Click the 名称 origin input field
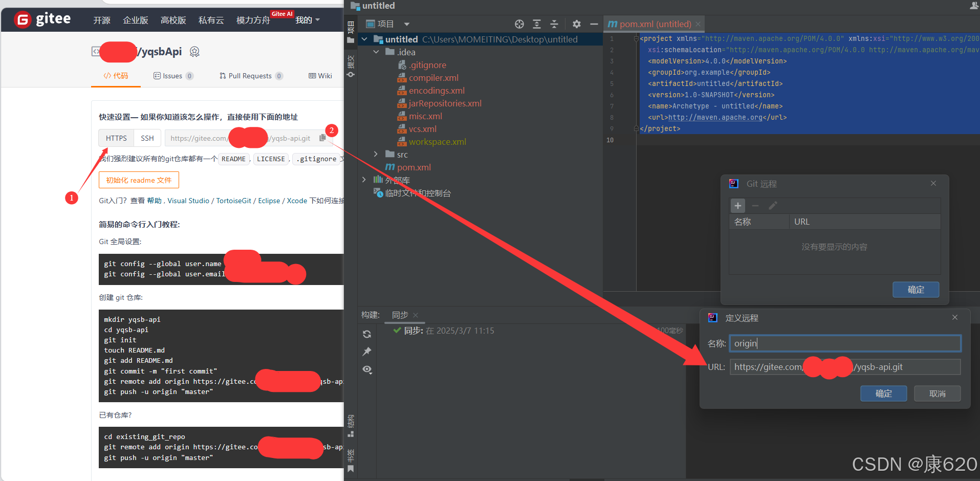Viewport: 980px width, 481px height. 845,343
